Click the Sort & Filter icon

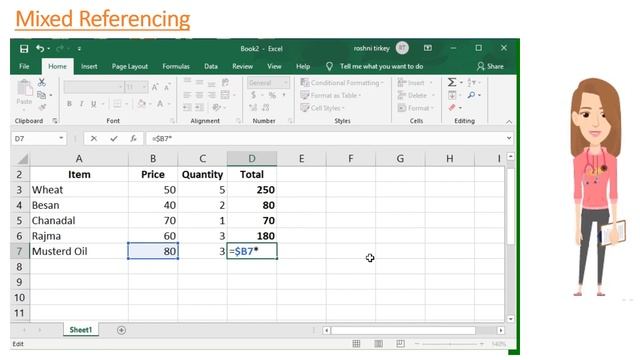471,82
